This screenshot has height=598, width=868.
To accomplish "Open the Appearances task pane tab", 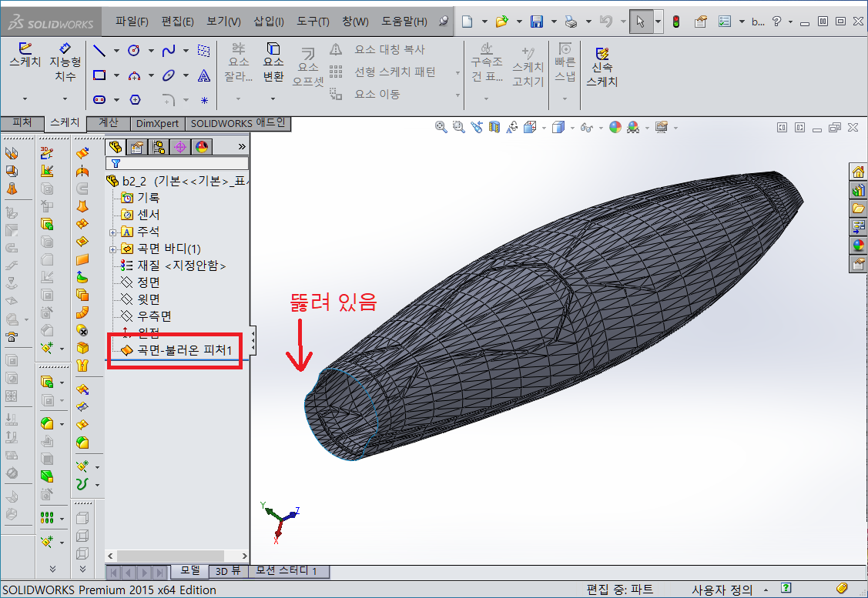I will click(858, 245).
